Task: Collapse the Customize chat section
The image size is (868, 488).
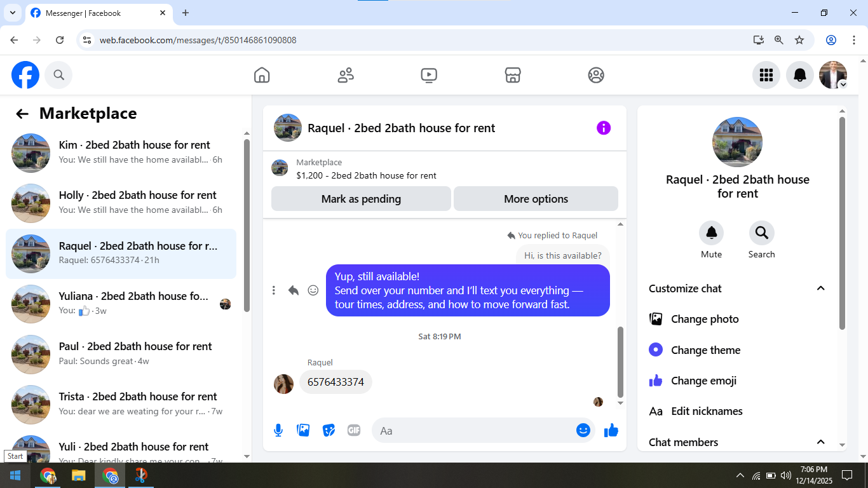Action: click(821, 288)
